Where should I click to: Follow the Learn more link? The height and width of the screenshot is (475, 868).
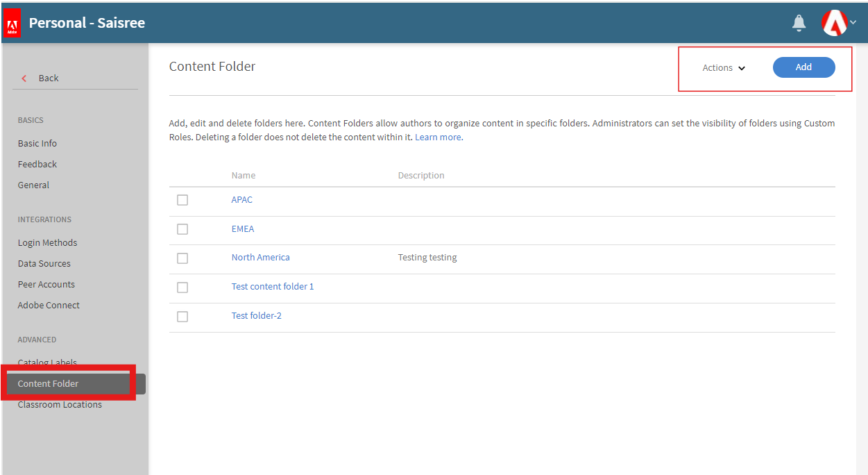[438, 137]
